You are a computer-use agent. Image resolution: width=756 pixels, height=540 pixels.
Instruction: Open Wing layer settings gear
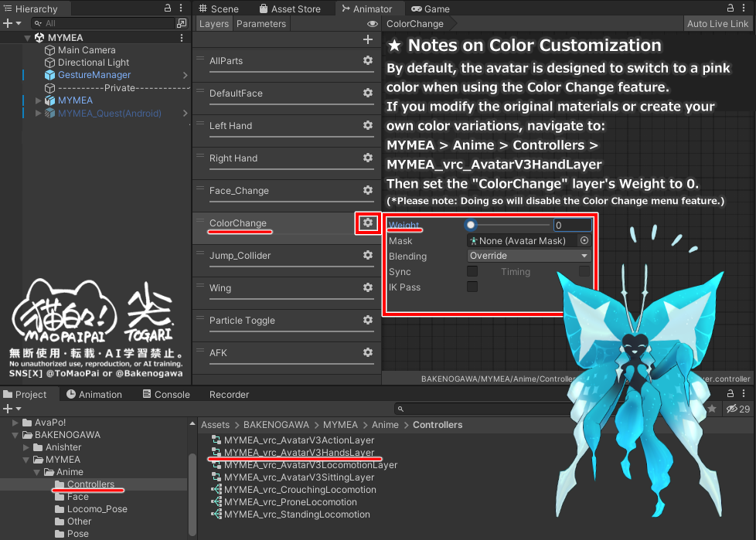click(368, 287)
